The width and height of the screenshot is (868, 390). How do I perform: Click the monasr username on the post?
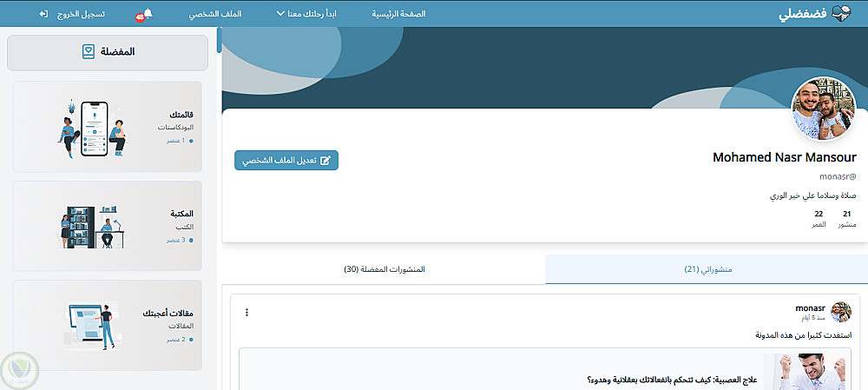811,308
